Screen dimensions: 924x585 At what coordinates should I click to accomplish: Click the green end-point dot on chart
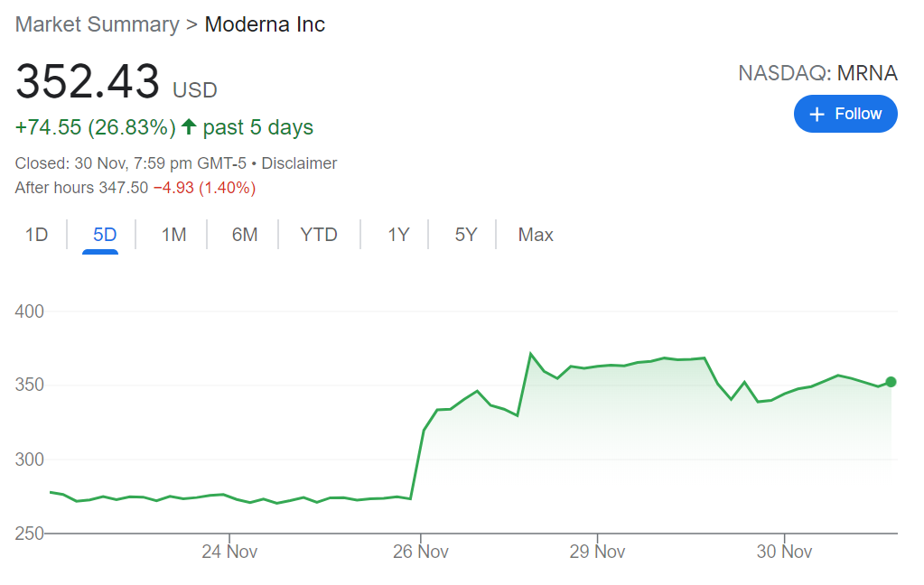pyautogui.click(x=891, y=382)
